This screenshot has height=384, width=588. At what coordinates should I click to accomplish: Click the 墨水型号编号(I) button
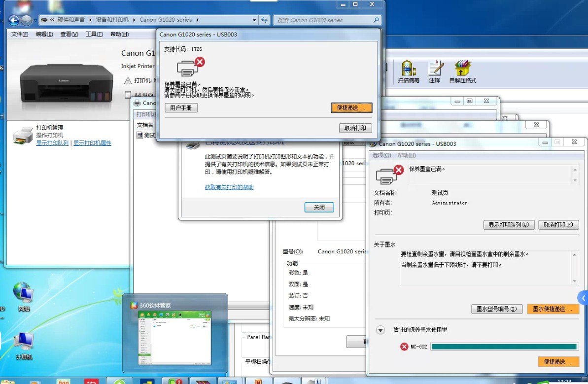(497, 309)
